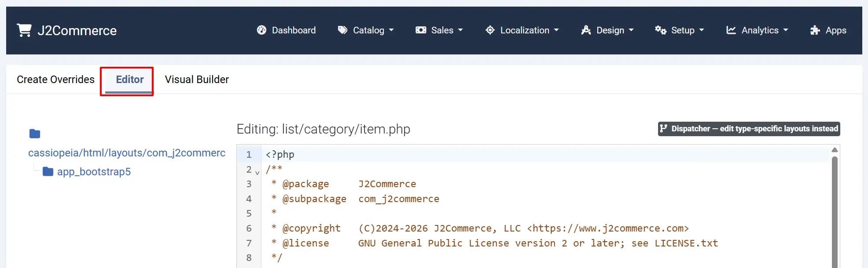Click the '@copyright' text on line 6
The width and height of the screenshot is (868, 268).
pyautogui.click(x=311, y=228)
